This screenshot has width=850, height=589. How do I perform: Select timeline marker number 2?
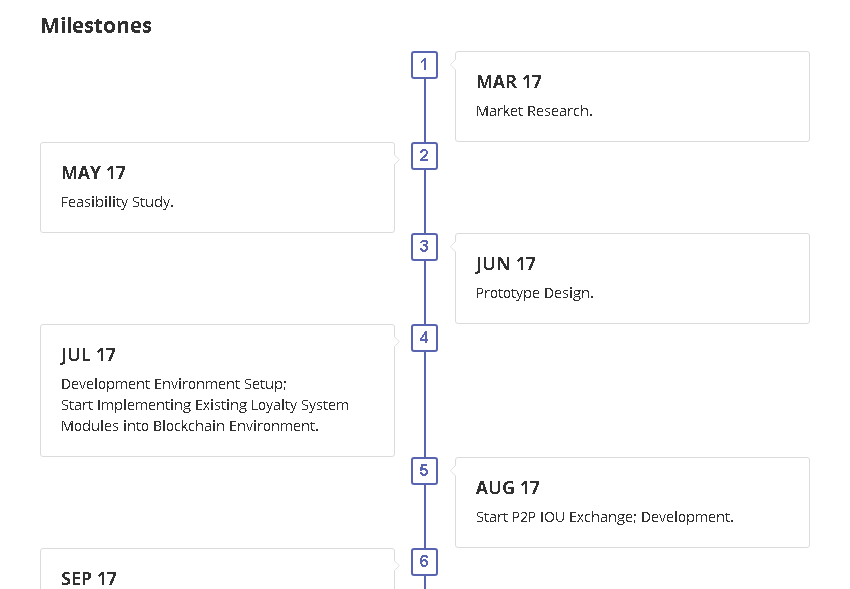[x=424, y=156]
